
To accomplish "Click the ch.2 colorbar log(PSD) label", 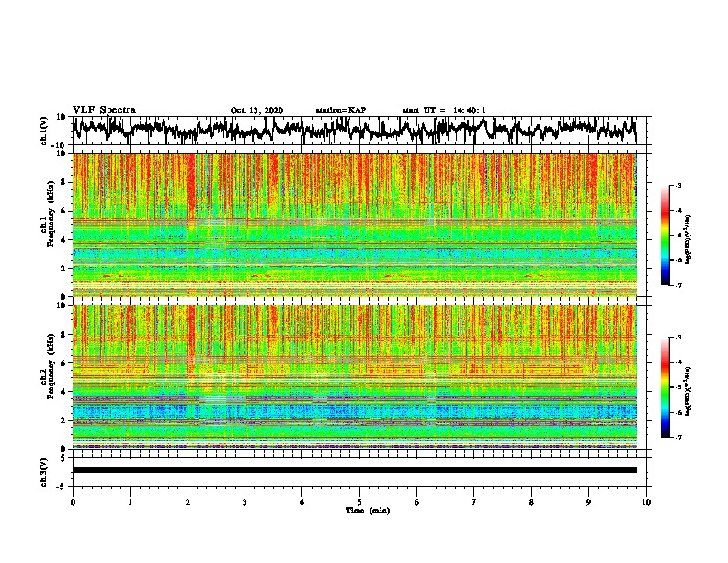I will click(x=688, y=389).
